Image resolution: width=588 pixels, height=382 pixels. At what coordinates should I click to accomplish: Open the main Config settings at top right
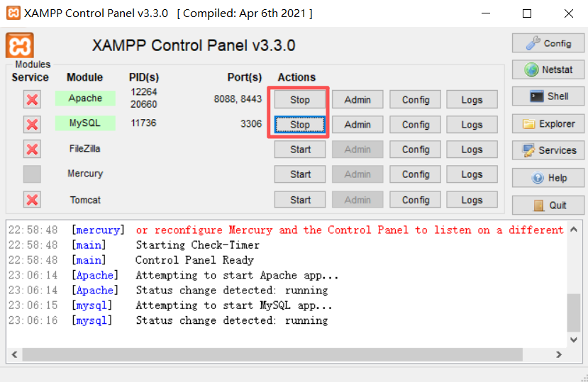click(548, 43)
